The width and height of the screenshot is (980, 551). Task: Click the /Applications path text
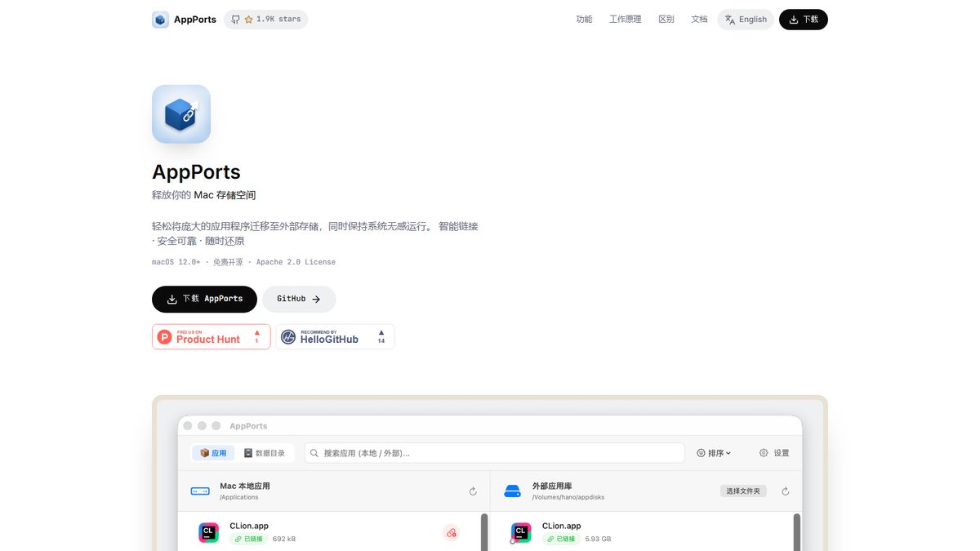(239, 497)
